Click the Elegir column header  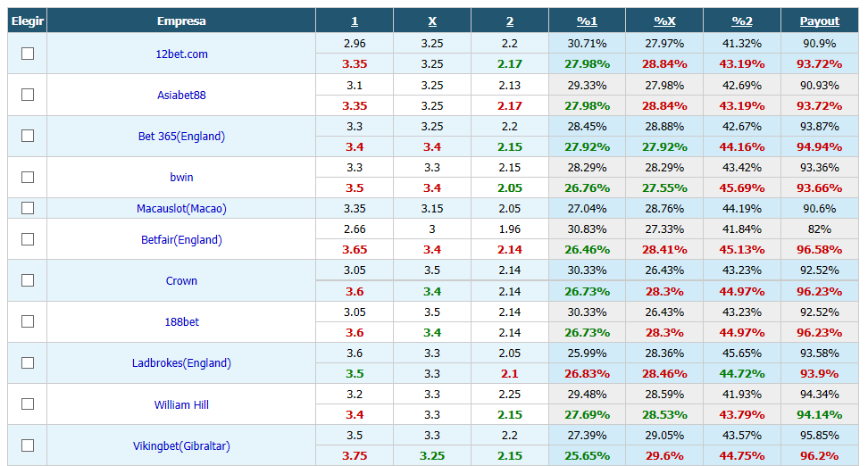(28, 21)
